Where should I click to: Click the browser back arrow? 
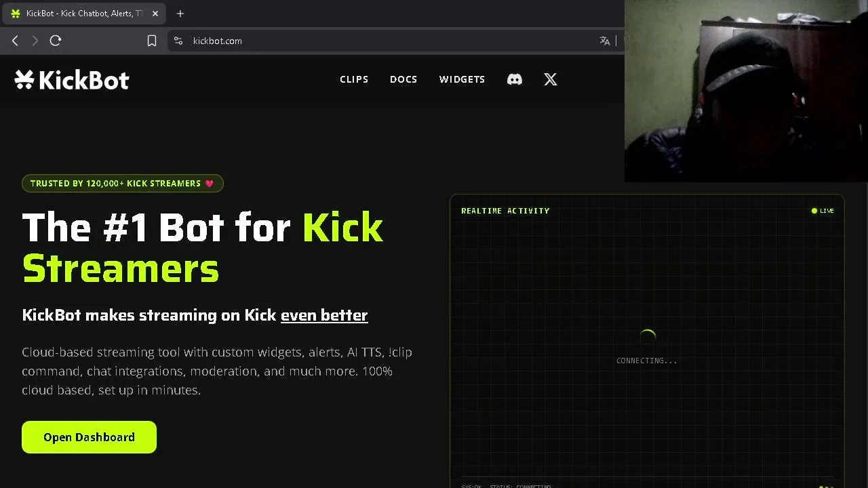click(15, 41)
